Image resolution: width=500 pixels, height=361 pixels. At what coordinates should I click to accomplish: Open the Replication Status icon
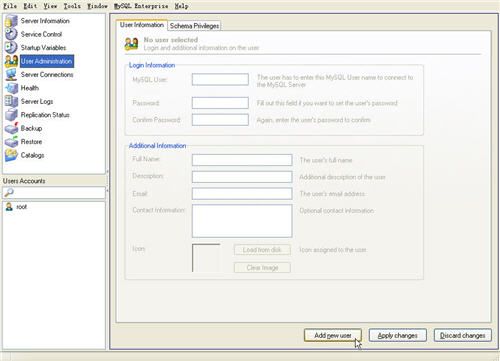point(11,115)
